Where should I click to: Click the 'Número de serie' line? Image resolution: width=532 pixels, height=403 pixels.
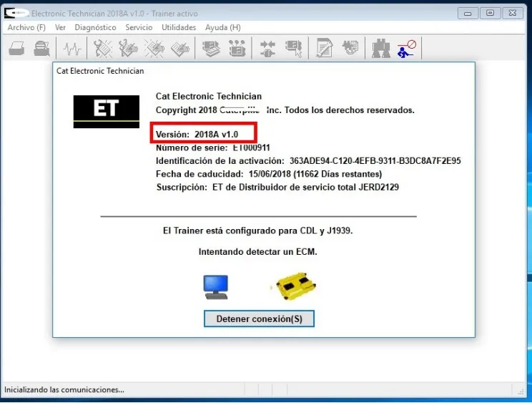[x=213, y=147]
